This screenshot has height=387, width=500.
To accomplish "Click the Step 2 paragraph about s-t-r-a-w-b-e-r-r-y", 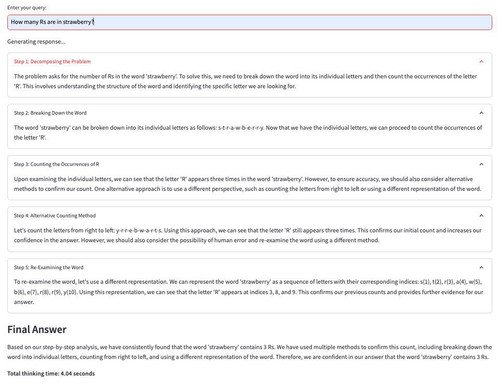I will pyautogui.click(x=248, y=132).
